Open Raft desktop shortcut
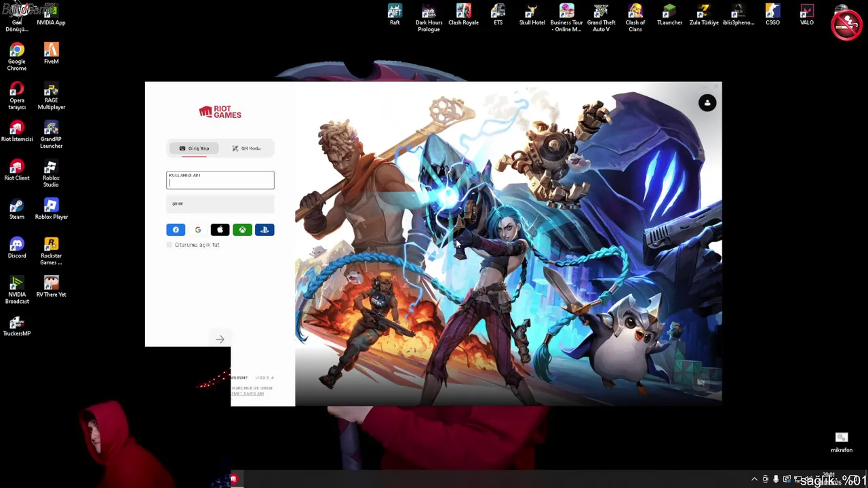Viewport: 868px width, 488px height. pyautogui.click(x=395, y=15)
